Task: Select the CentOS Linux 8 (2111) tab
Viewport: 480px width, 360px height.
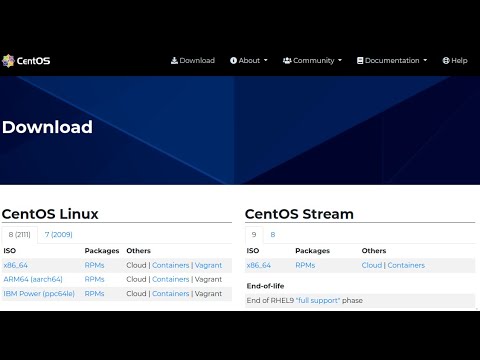Action: click(19, 234)
